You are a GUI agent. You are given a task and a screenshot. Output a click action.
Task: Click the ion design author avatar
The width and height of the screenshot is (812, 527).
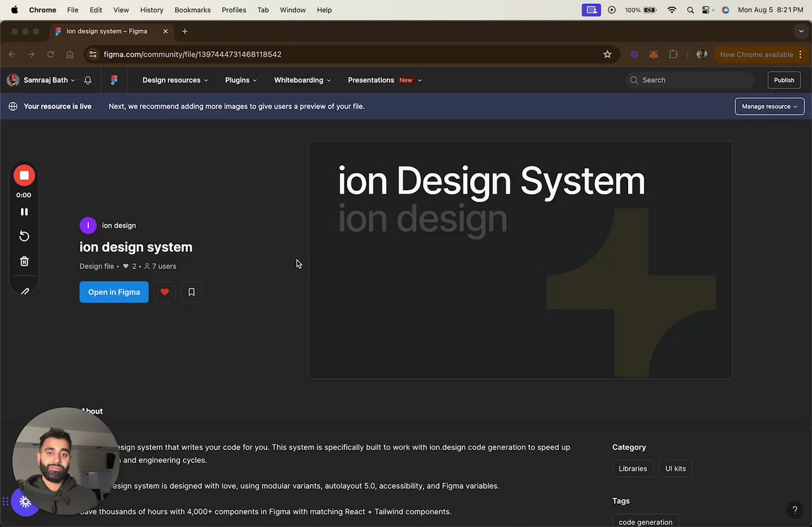tap(88, 225)
